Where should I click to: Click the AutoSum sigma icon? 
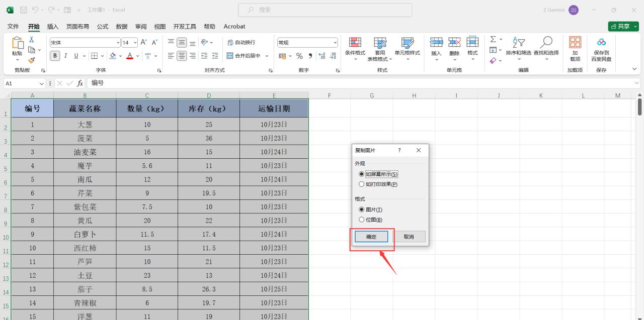click(x=493, y=39)
